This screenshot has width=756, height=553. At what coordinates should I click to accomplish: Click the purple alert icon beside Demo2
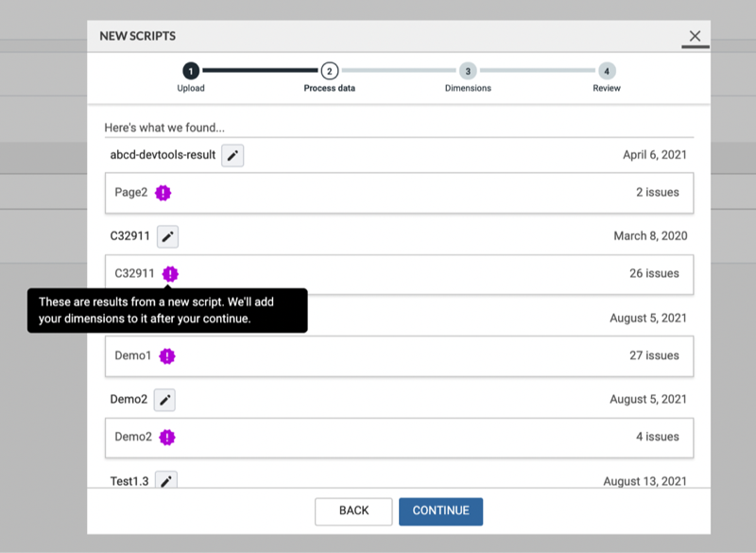167,437
